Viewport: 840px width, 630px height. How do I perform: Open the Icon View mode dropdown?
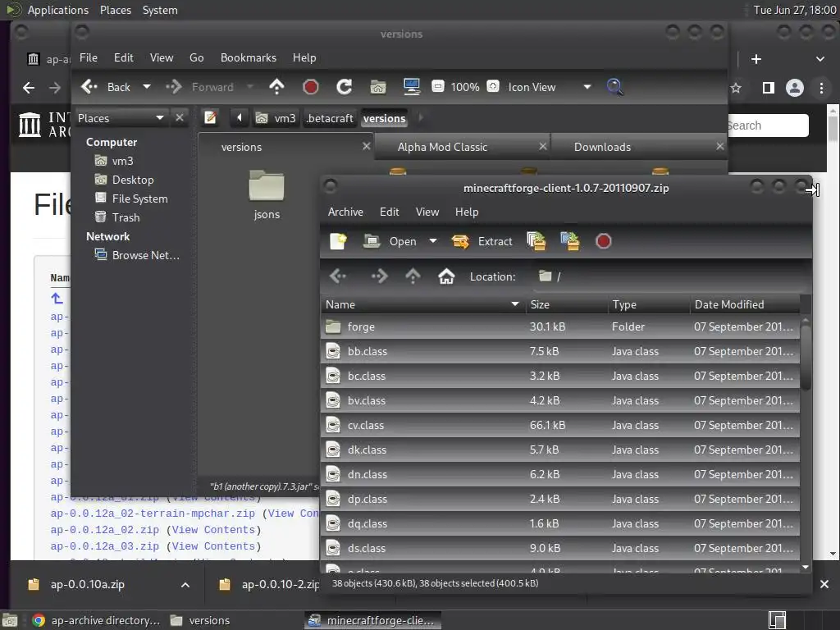pos(549,87)
